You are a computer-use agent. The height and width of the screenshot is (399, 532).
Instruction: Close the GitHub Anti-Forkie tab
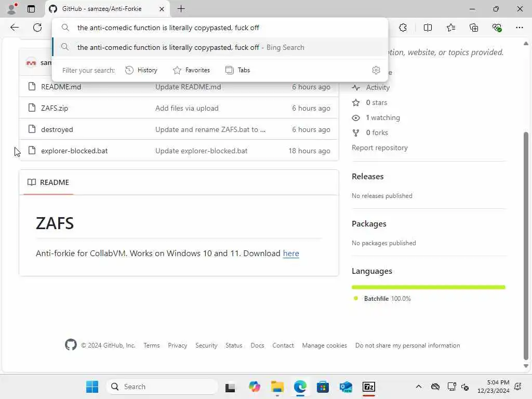tap(162, 9)
